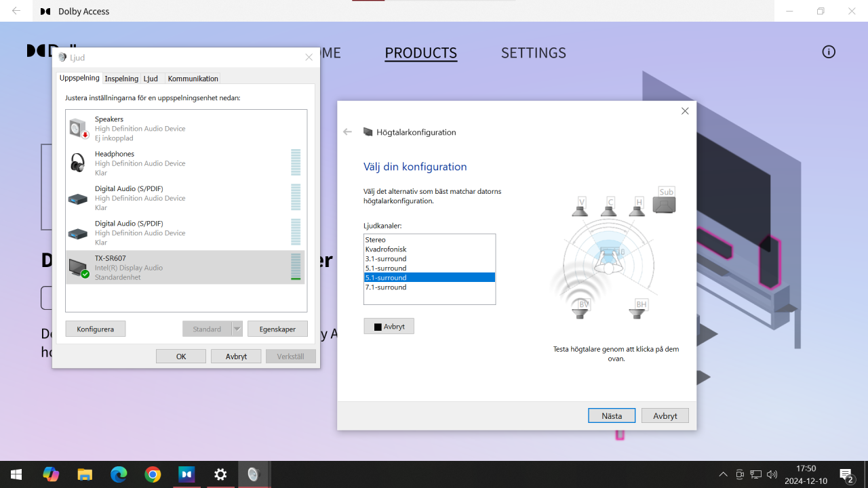868x488 pixels.
Task: Open the PRODUCTS tab in Dolby Access
Action: pyautogui.click(x=420, y=53)
